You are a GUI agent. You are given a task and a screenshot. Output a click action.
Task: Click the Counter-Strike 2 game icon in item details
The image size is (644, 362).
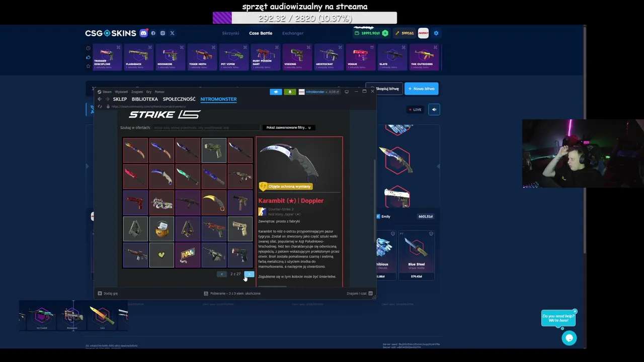(x=262, y=212)
